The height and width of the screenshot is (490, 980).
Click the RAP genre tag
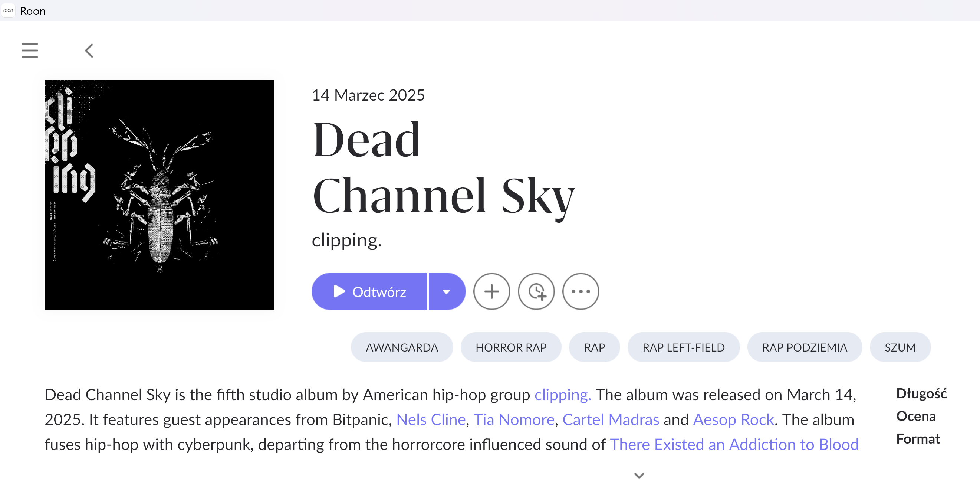tap(594, 347)
